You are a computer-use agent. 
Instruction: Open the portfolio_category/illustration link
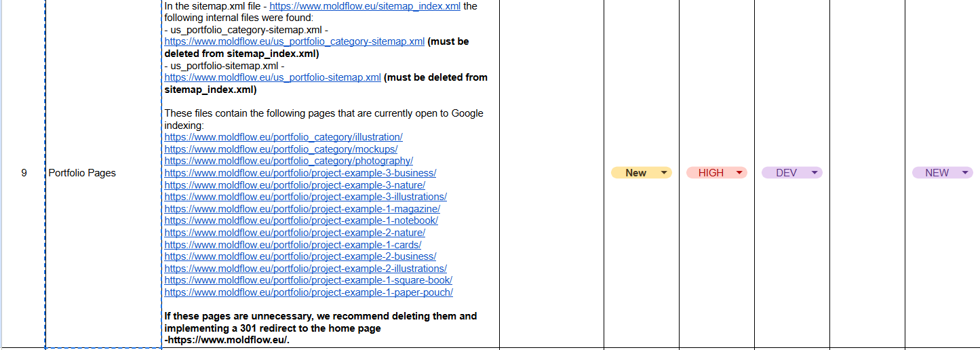pos(283,137)
